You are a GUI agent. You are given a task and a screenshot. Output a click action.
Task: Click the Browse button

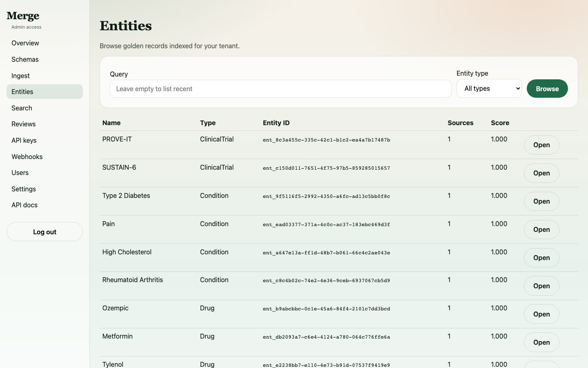tap(547, 89)
